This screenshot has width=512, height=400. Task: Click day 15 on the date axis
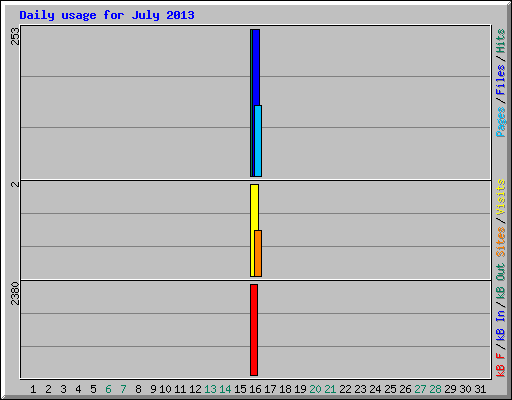[x=240, y=389]
